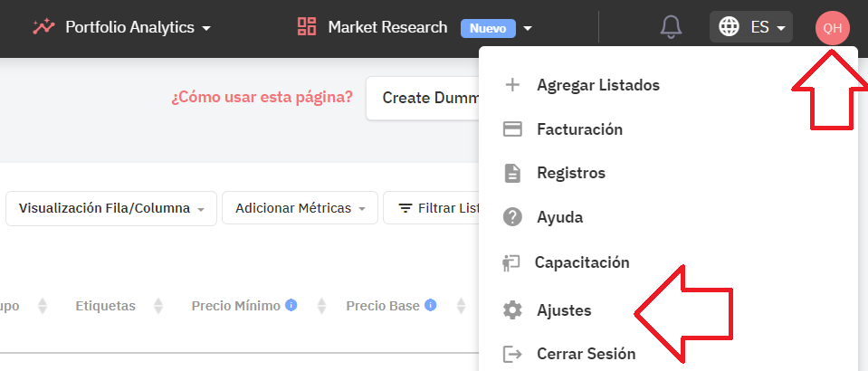This screenshot has height=371, width=868.
Task: Open the QH user avatar menu
Action: click(832, 28)
